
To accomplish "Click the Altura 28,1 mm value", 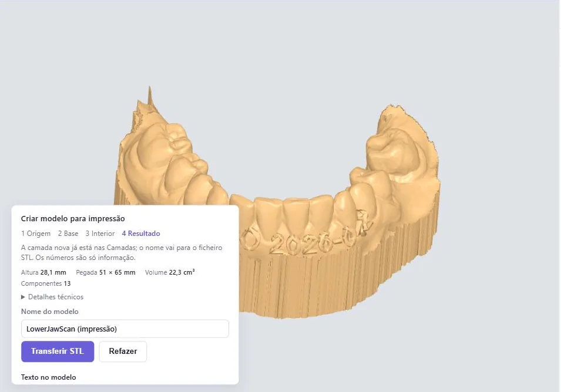I will 43,272.
